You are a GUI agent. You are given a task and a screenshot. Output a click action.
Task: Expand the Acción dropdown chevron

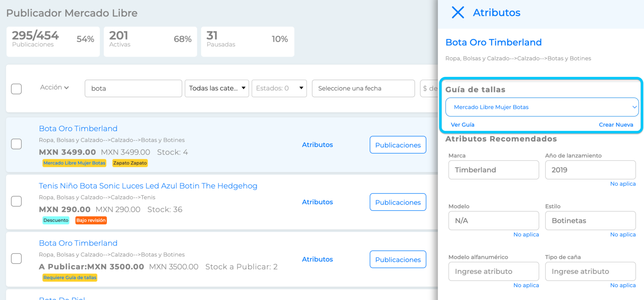click(x=66, y=88)
